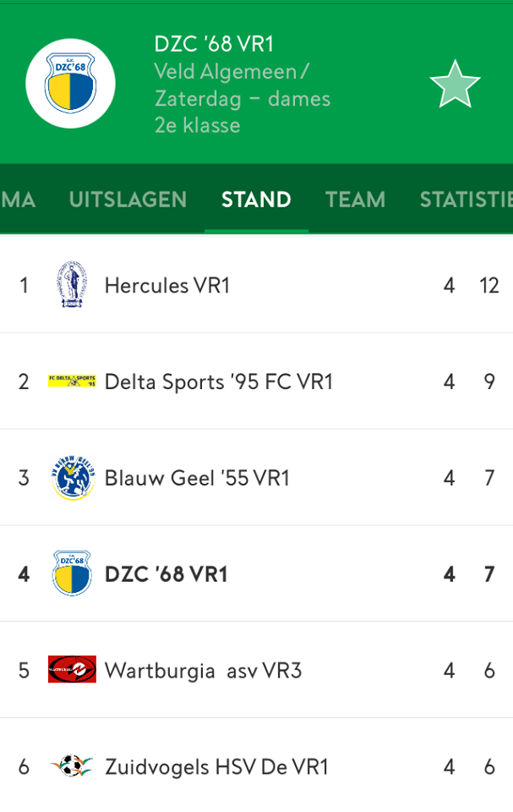Tap the red Wartburgia club logo
This screenshot has height=812, width=513.
pos(72,669)
